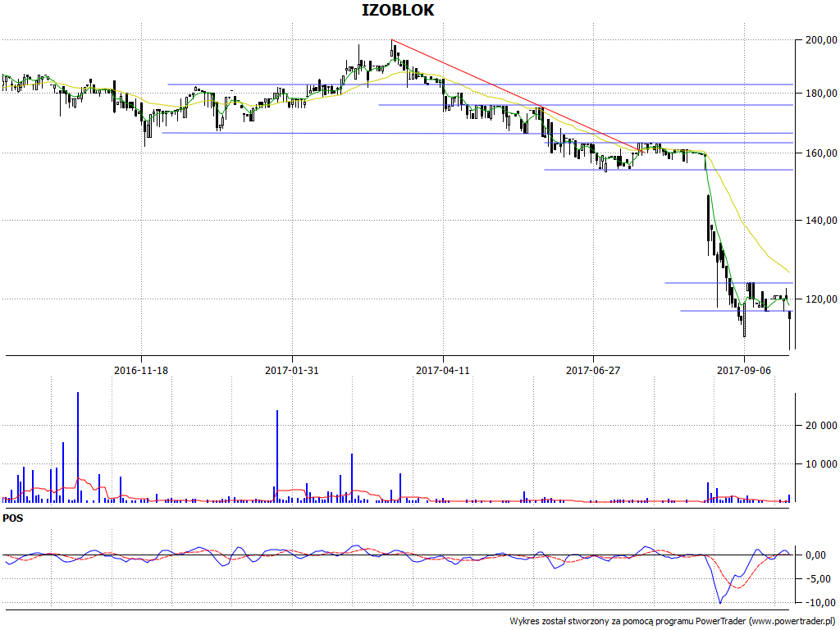This screenshot has height=630, width=840.
Task: Click the 2017-01-31 date label
Action: pos(292,370)
